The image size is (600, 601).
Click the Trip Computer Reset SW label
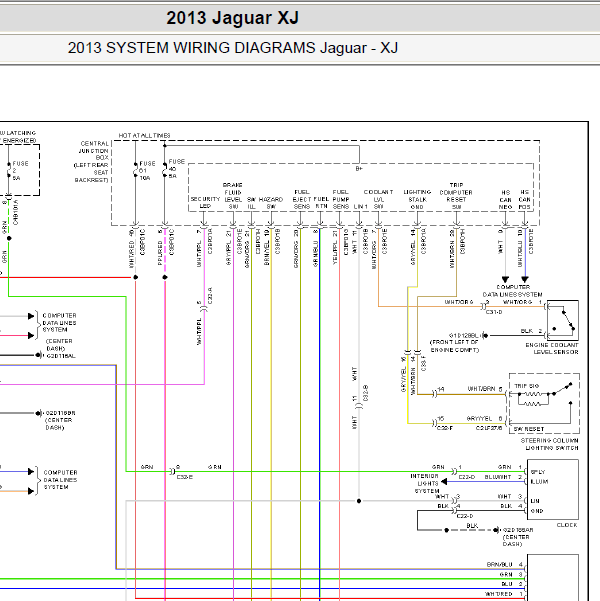click(456, 196)
